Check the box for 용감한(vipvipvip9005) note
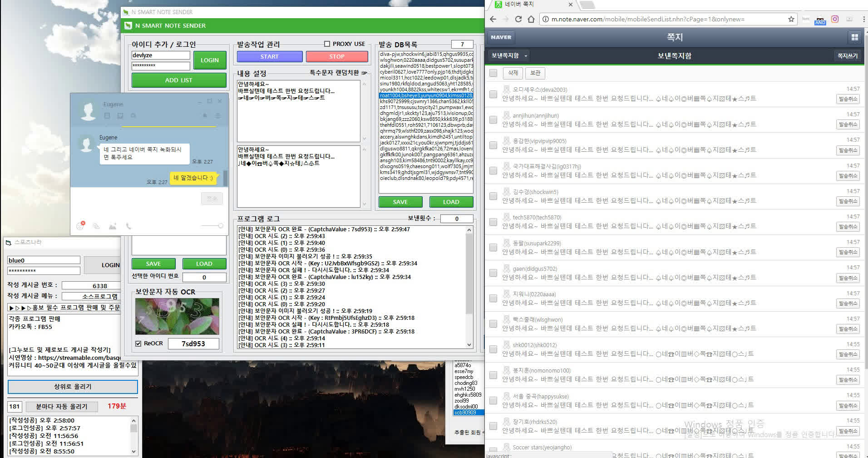 pos(493,145)
